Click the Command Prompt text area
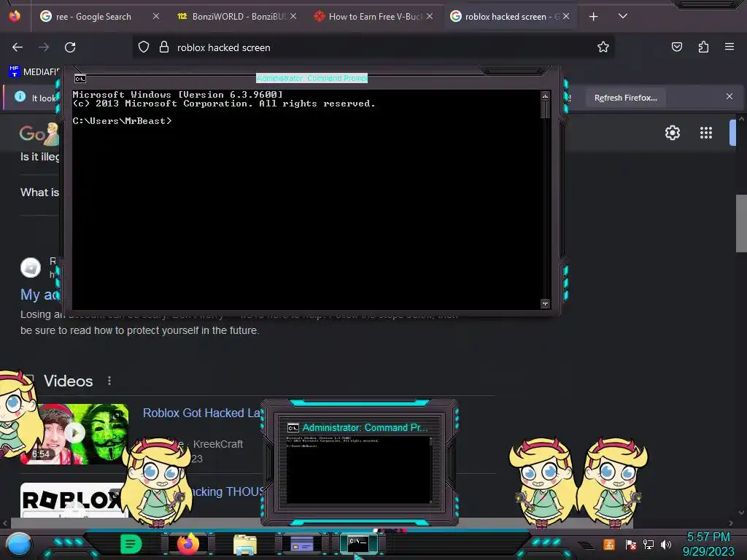The width and height of the screenshot is (747, 560). coord(306,200)
